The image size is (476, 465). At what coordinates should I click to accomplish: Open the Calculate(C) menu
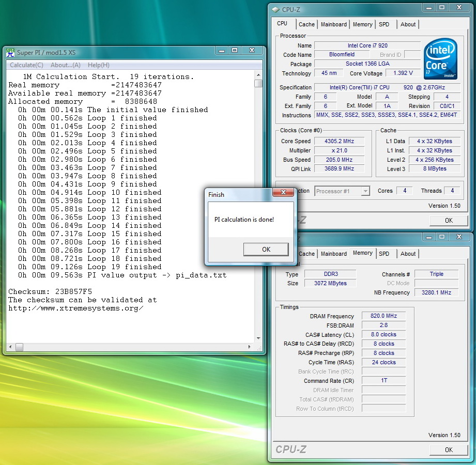click(26, 65)
